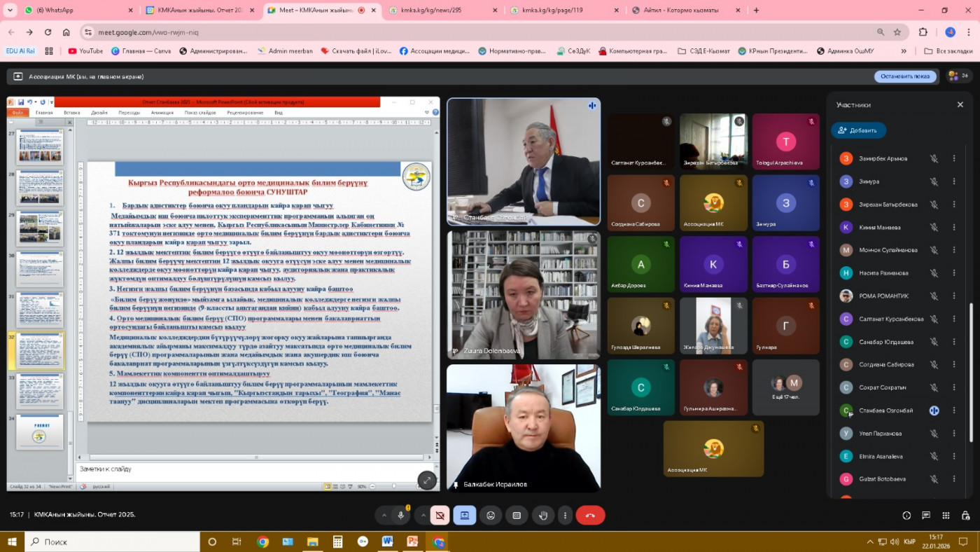Expand the shared presentation to fullscreen

pyautogui.click(x=427, y=480)
